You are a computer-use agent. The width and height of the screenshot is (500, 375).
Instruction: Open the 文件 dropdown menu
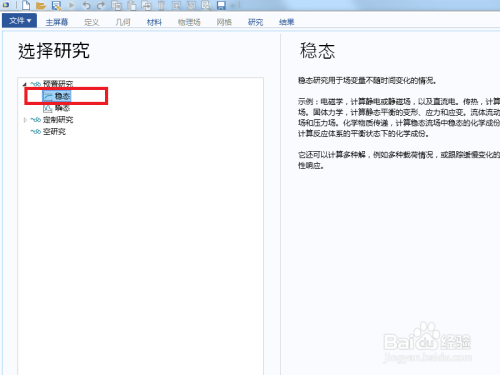(19, 21)
